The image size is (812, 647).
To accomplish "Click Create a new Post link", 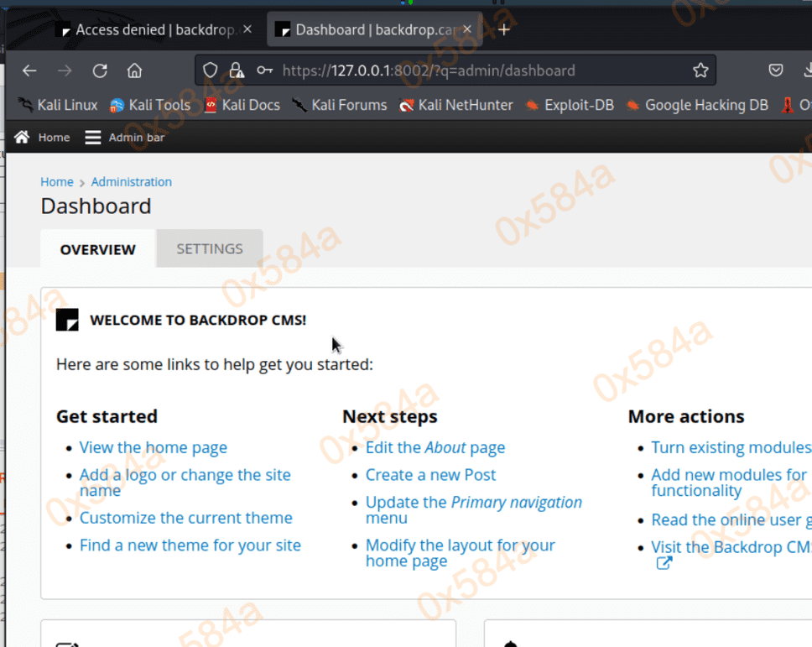I will [x=430, y=474].
